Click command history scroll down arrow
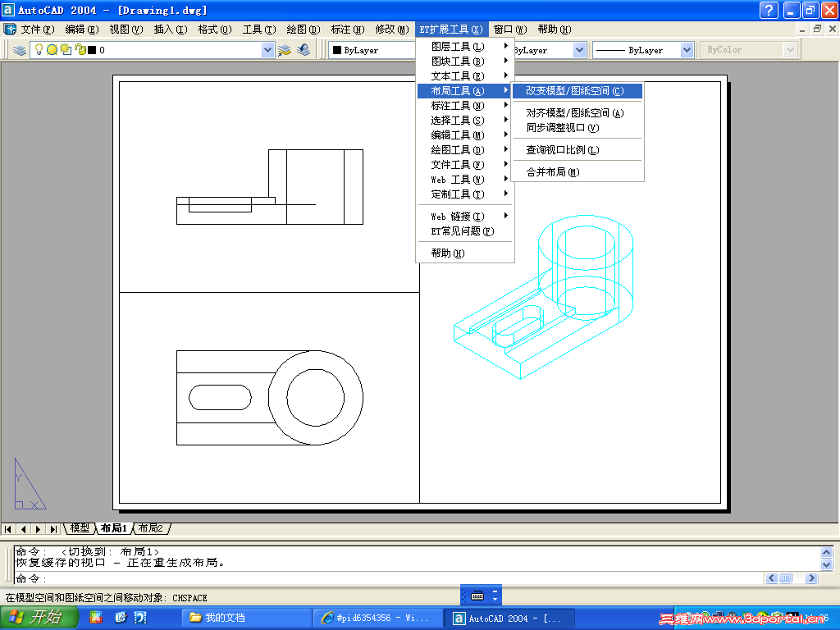Viewport: 840px width, 630px height. tap(827, 564)
